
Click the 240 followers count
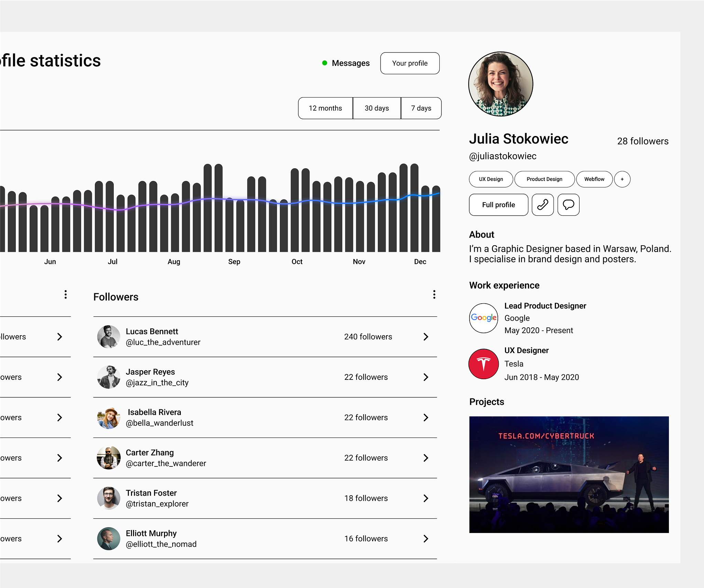click(368, 337)
